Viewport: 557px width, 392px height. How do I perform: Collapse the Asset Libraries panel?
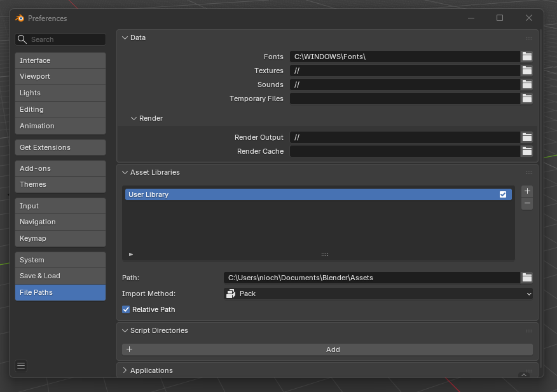[125, 172]
